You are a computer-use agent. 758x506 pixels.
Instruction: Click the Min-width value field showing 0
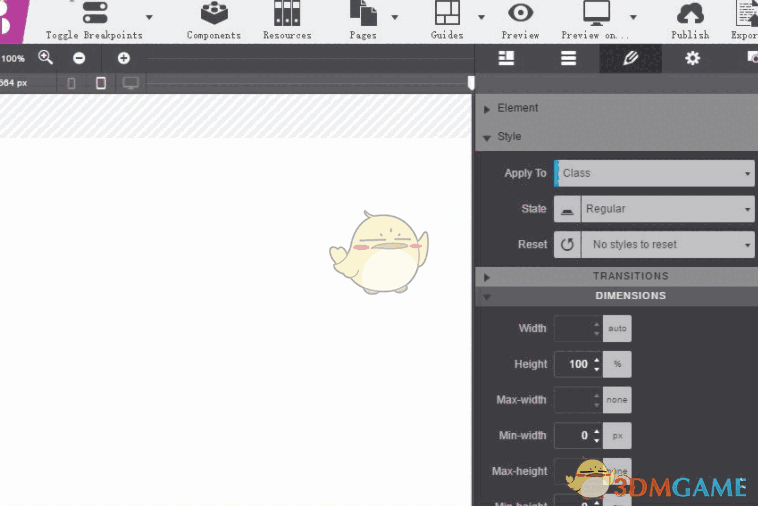(x=573, y=436)
